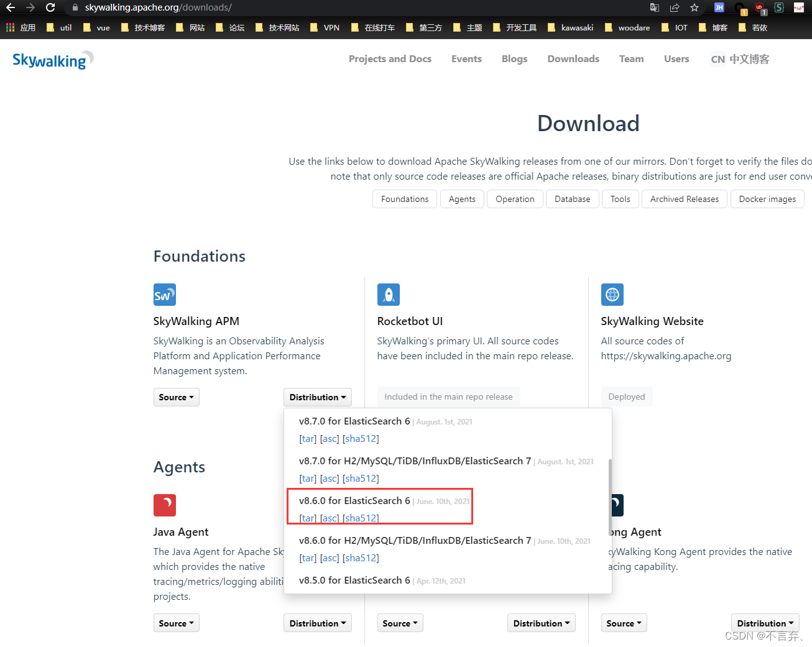This screenshot has width=812, height=647.
Task: Jump to the Foundations section button
Action: 405,199
